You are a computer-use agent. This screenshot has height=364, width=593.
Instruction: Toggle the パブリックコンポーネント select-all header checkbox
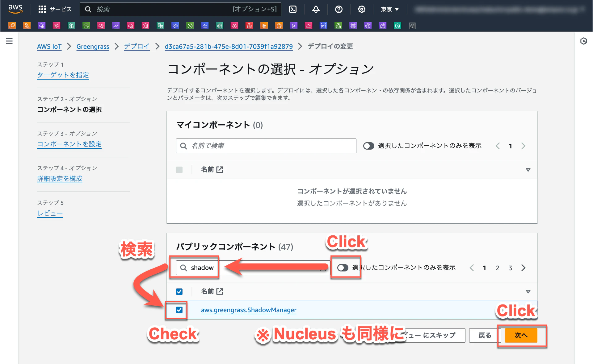pyautogui.click(x=179, y=292)
